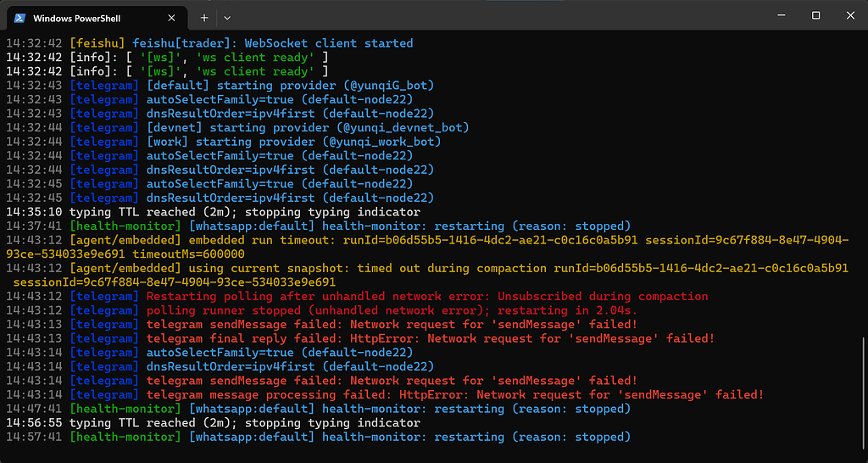Click '93ce-534033e9e691 timeoutMs' wrapped line
Image resolution: width=868 pixels, height=463 pixels.
point(125,254)
